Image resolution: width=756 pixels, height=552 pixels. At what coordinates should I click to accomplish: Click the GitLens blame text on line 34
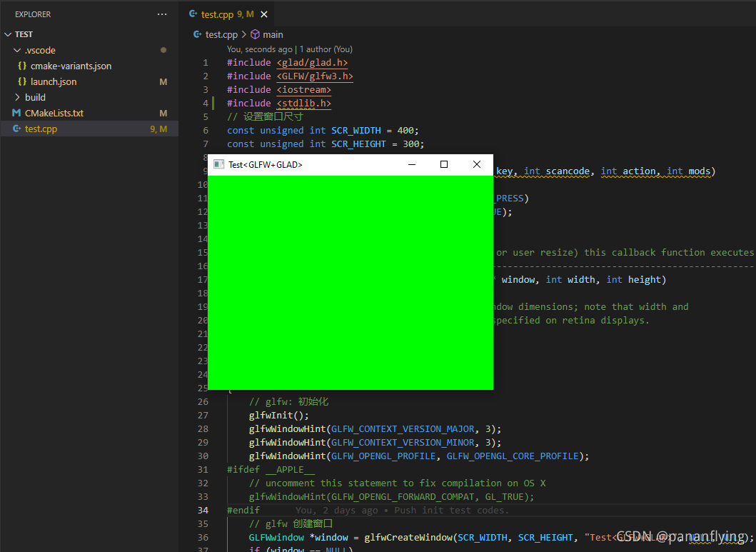point(402,510)
